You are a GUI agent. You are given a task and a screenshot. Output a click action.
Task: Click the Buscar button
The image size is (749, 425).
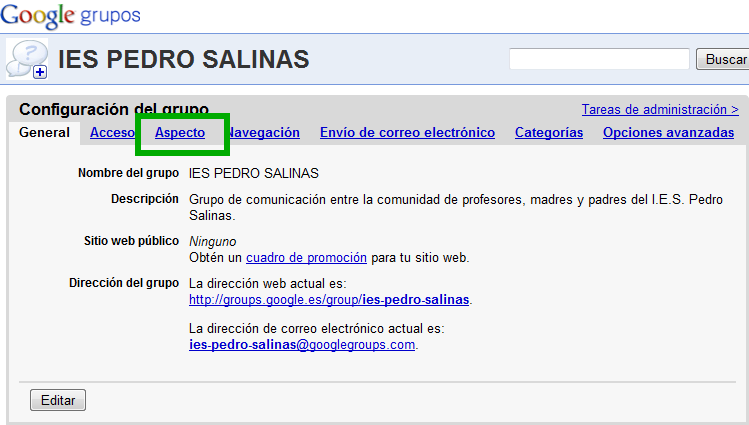coord(723,59)
